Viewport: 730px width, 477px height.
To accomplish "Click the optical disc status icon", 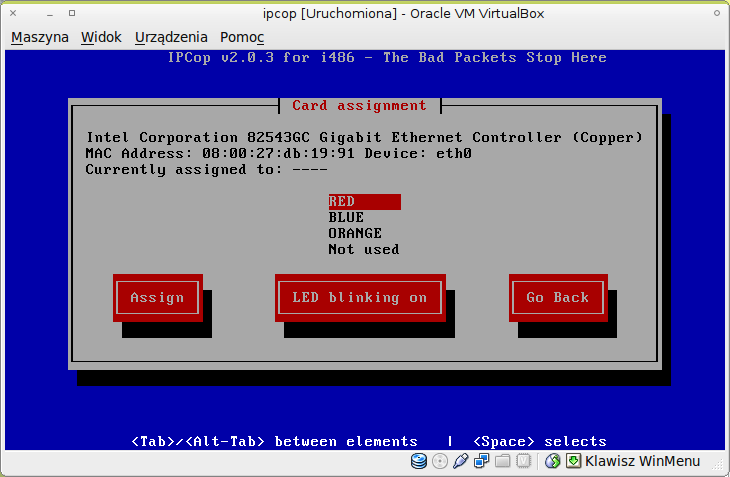I will tap(440, 461).
